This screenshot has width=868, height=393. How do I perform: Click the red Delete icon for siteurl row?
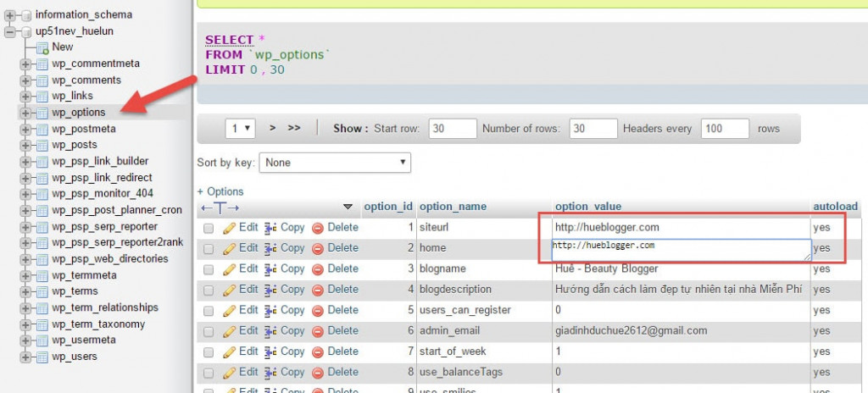pyautogui.click(x=318, y=228)
